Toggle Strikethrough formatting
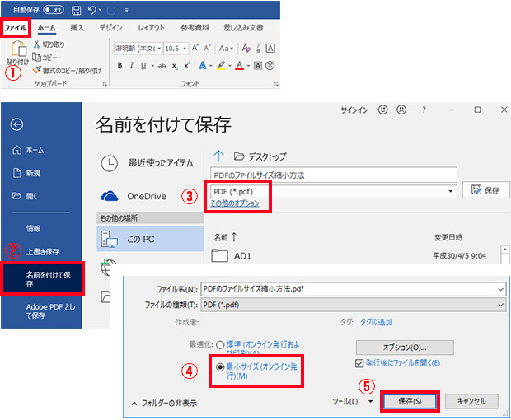511x420 pixels. point(162,66)
